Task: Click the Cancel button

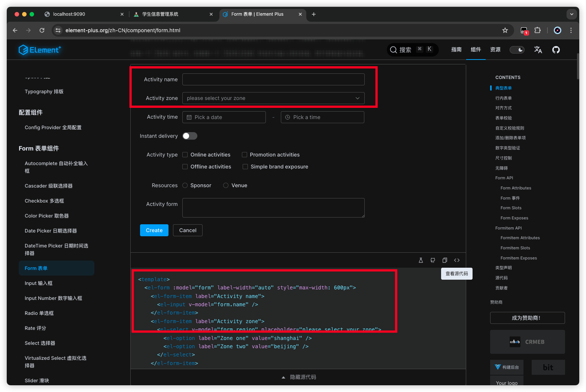Action: 188,230
